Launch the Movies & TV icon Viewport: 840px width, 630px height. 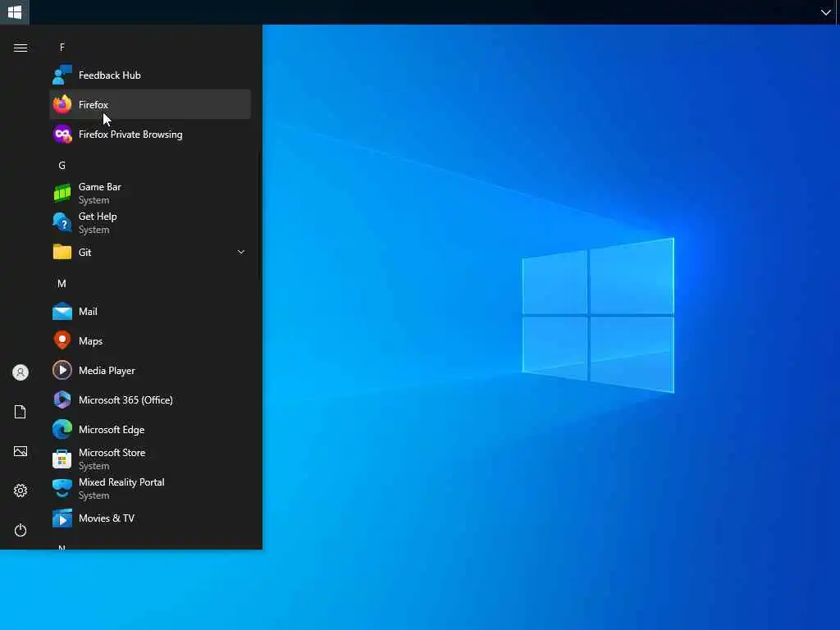[x=62, y=518]
